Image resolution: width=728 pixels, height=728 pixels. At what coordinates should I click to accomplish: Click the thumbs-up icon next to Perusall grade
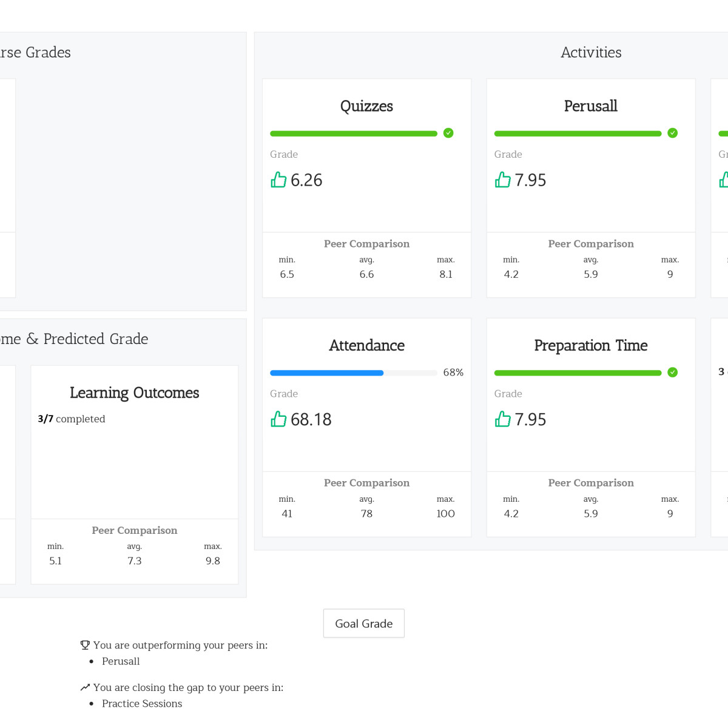pos(503,180)
